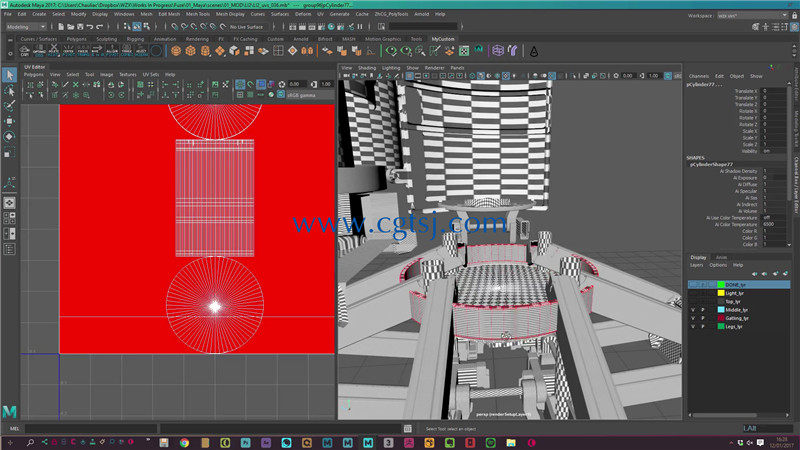Toggle playback P of Middle_lyr layer
This screenshot has width=800, height=450.
pyautogui.click(x=703, y=310)
